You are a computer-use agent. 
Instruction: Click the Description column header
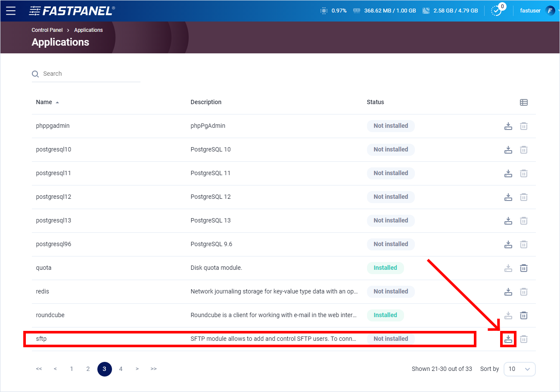(206, 102)
